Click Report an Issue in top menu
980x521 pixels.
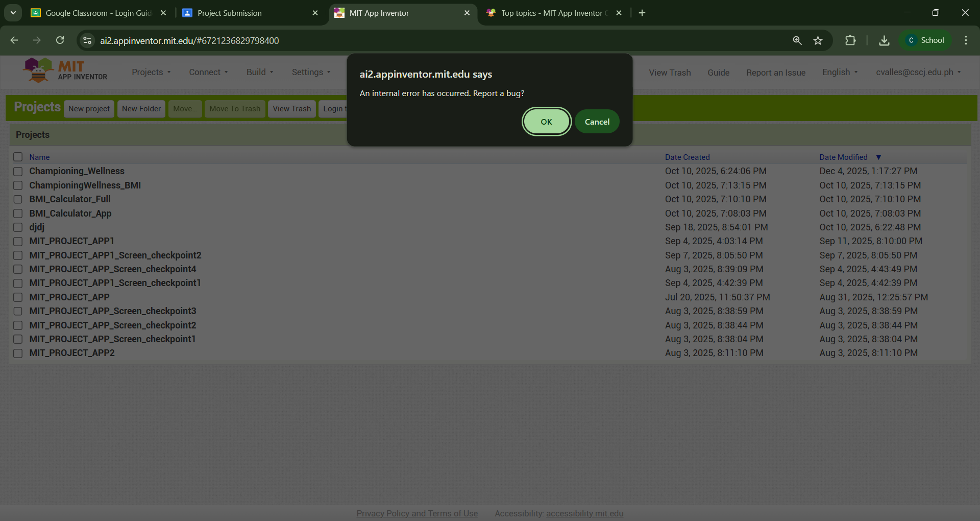[x=776, y=73]
